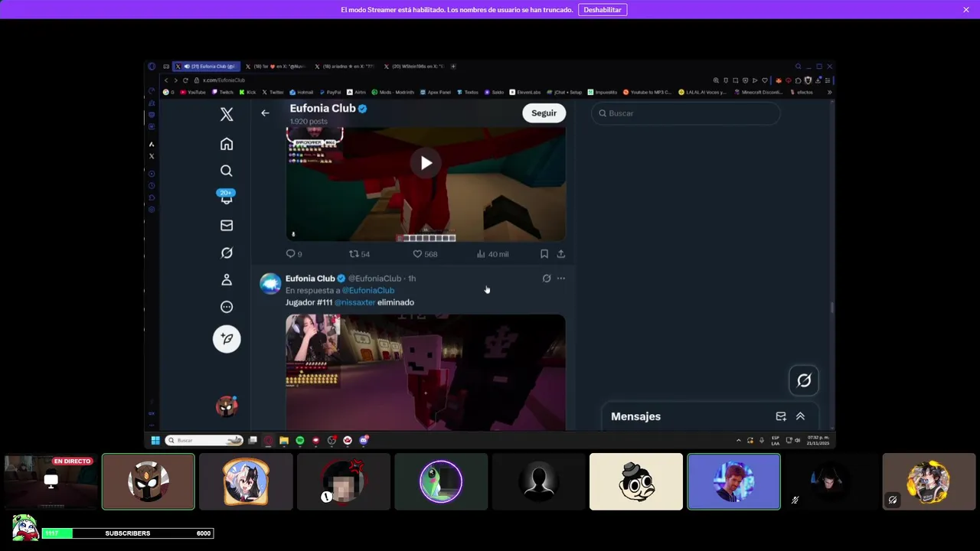Compose a new message in the Mensajes panel
Image resolution: width=980 pixels, height=551 pixels.
[x=781, y=416]
